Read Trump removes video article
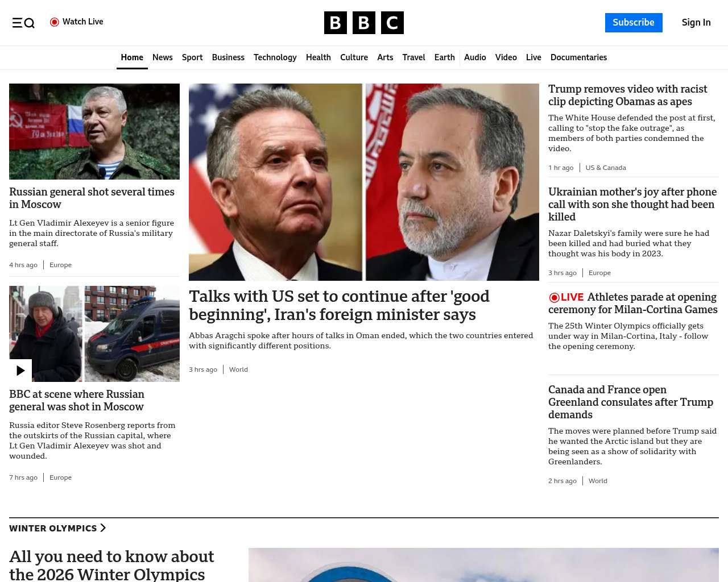This screenshot has width=728, height=582. point(627,95)
